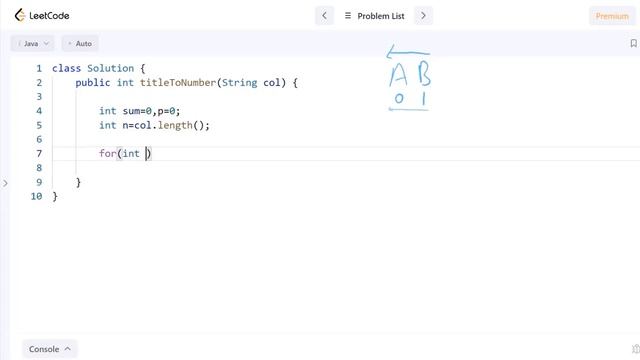640x360 pixels.
Task: Go to previous problem arrow
Action: click(x=324, y=16)
